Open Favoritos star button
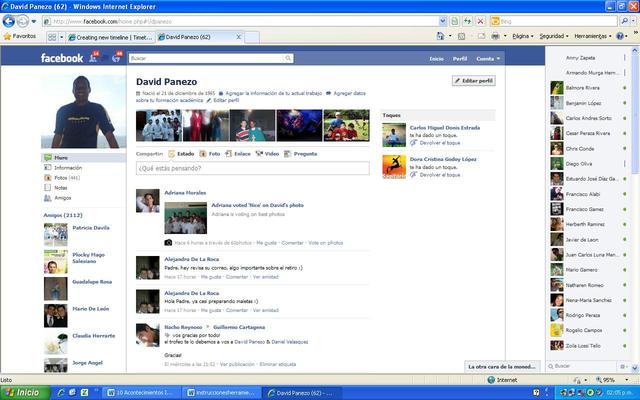This screenshot has width=640, height=400. [20, 36]
